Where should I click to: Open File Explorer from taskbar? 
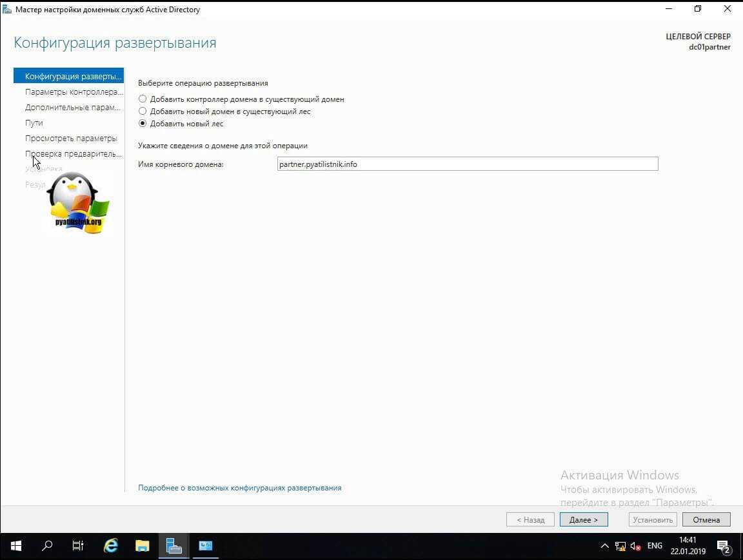[142, 546]
